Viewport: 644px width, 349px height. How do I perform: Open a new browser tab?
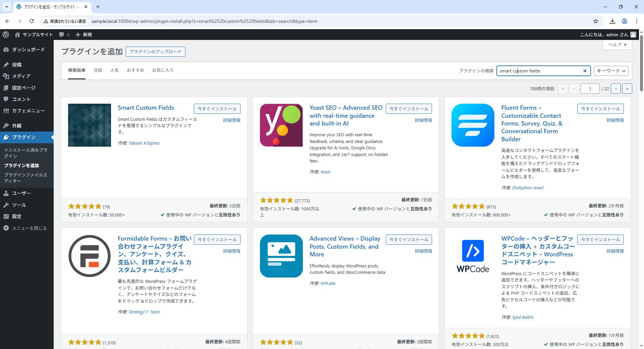coord(98,7)
